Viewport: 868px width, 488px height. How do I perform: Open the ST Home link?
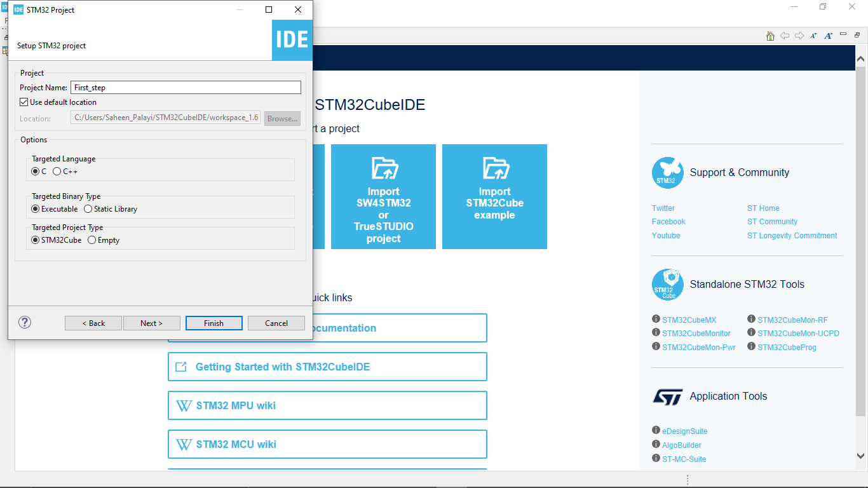(x=763, y=208)
